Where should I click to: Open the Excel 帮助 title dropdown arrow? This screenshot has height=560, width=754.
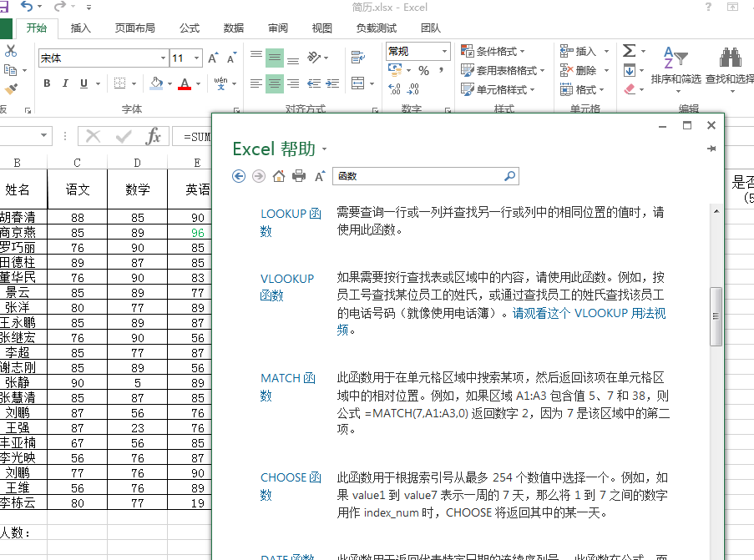[324, 149]
